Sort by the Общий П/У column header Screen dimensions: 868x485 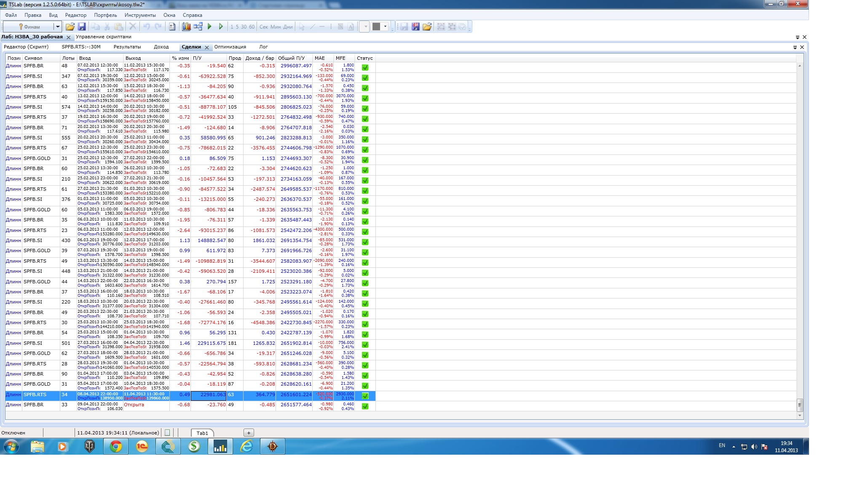291,58
